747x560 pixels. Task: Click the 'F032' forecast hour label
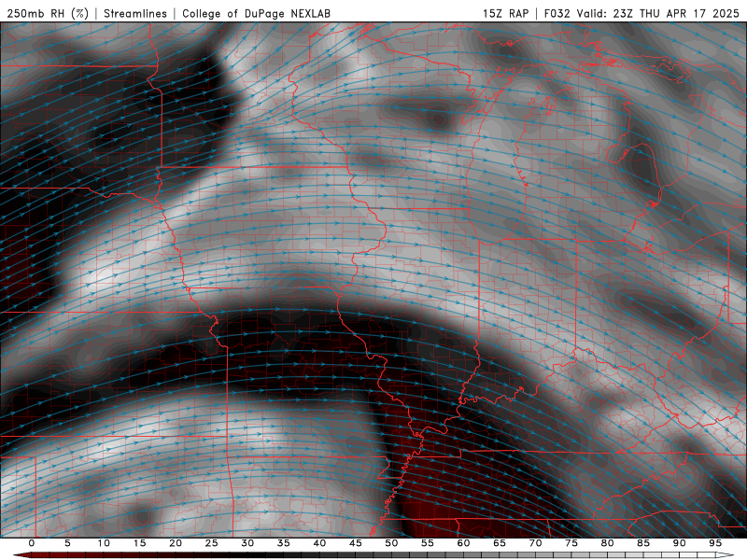point(557,13)
